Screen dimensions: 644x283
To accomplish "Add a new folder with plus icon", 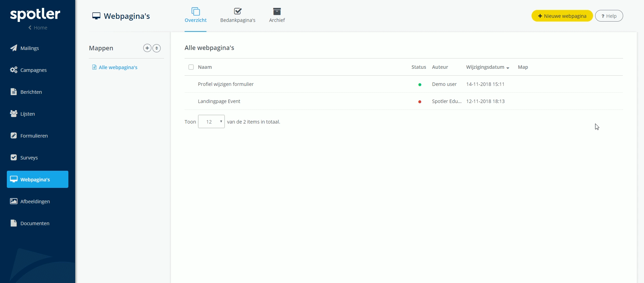I will pos(147,48).
